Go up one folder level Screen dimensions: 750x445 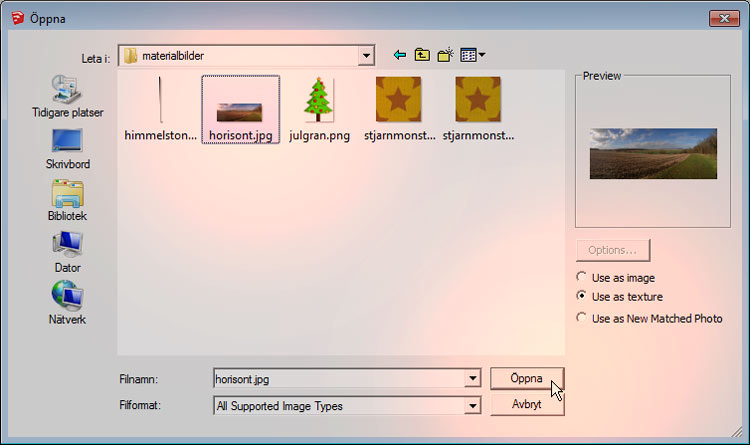(422, 55)
